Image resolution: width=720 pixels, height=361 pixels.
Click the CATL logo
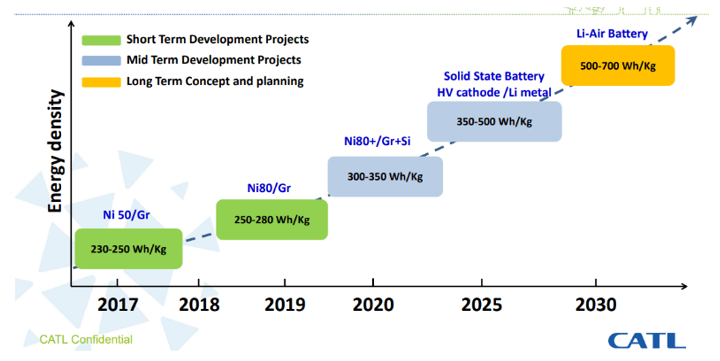(x=647, y=341)
